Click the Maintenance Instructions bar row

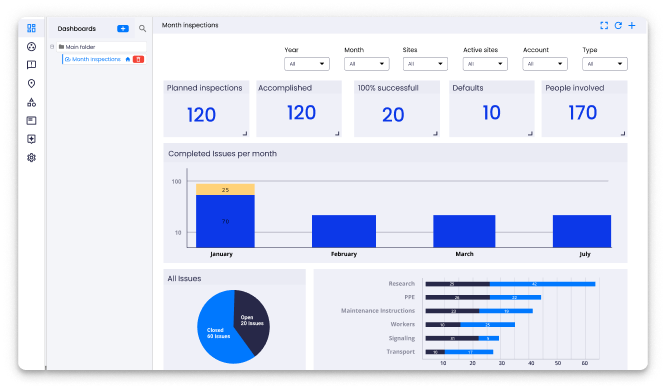point(479,311)
